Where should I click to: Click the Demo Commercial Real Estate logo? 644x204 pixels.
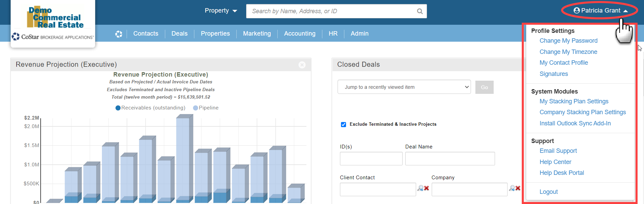55,17
